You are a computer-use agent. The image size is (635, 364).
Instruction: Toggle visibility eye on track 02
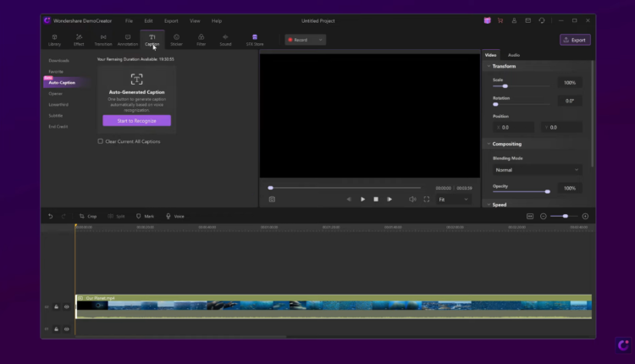pos(67,307)
